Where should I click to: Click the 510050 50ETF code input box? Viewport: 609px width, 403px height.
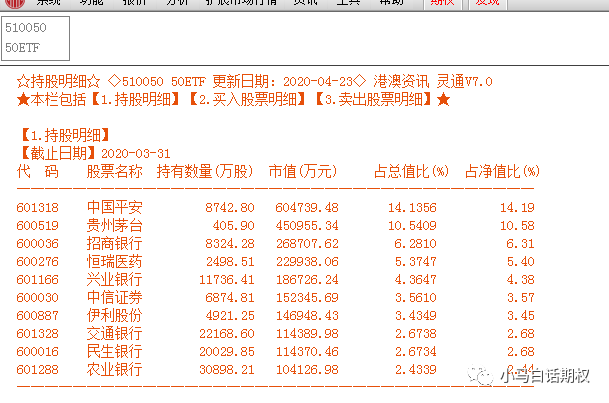pyautogui.click(x=35, y=38)
